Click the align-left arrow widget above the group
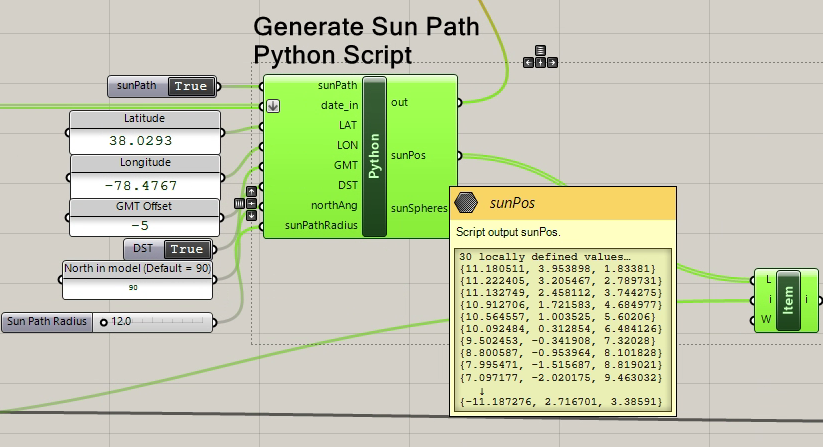 tap(529, 62)
